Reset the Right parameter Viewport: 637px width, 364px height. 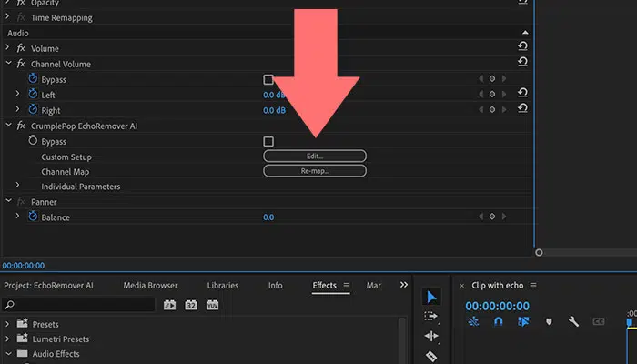click(523, 107)
